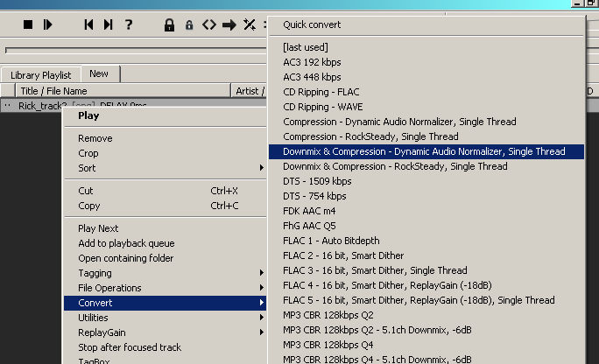Viewport: 599px width, 364px height.
Task: Click the playback seek bar
Action: [136, 50]
